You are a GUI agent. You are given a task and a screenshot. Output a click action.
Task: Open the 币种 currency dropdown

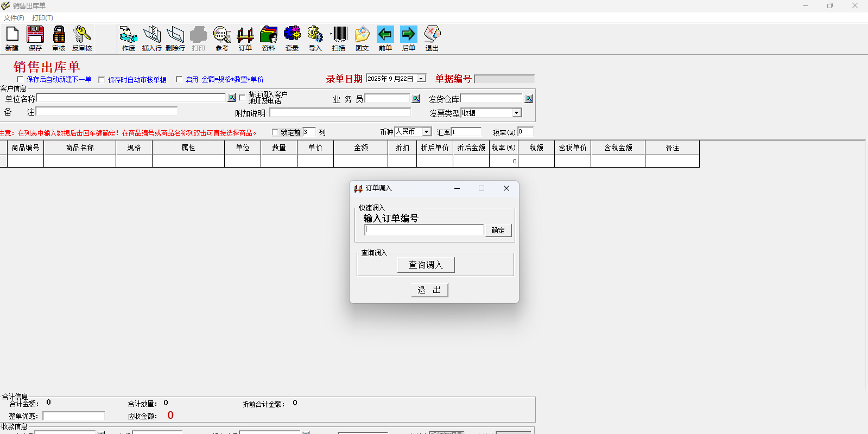pyautogui.click(x=427, y=132)
